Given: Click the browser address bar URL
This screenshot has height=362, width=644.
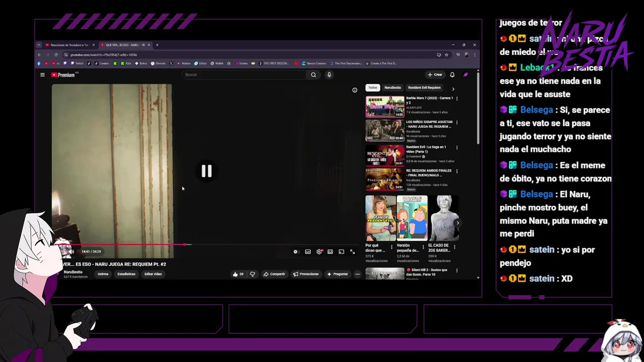Looking at the screenshot, I should pos(104,55).
